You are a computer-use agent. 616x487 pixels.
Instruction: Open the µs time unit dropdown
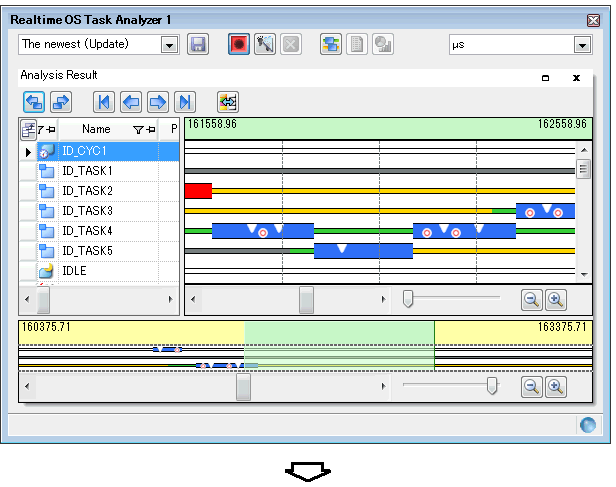pyautogui.click(x=582, y=45)
